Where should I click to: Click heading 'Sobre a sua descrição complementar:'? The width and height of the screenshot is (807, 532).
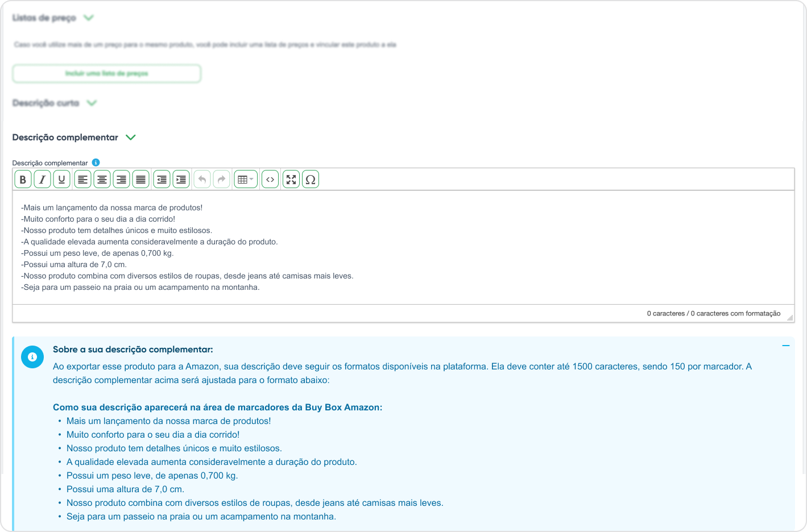pyautogui.click(x=133, y=350)
